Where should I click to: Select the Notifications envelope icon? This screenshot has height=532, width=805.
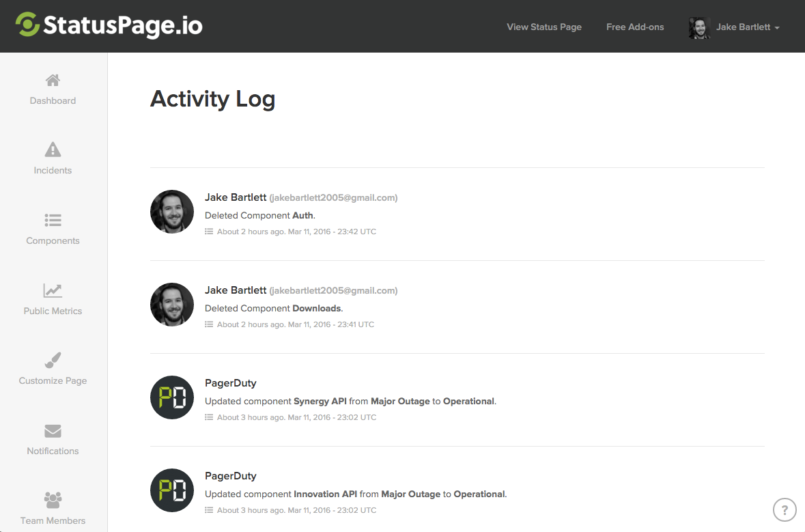(53, 431)
